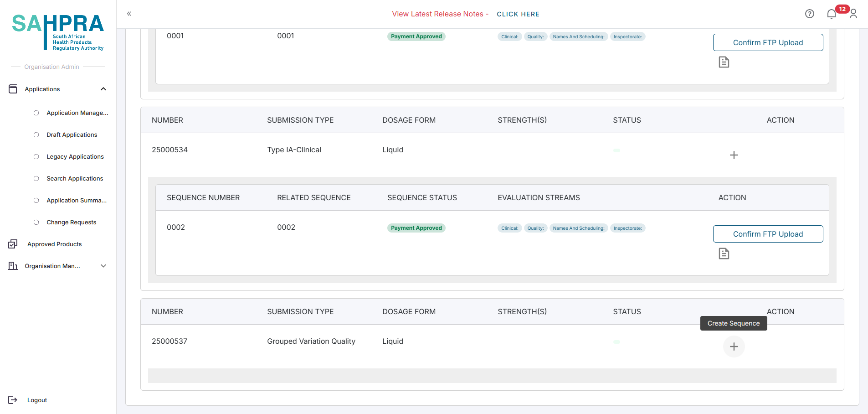Open document icon for sequence 0002
The image size is (868, 414).
click(724, 254)
